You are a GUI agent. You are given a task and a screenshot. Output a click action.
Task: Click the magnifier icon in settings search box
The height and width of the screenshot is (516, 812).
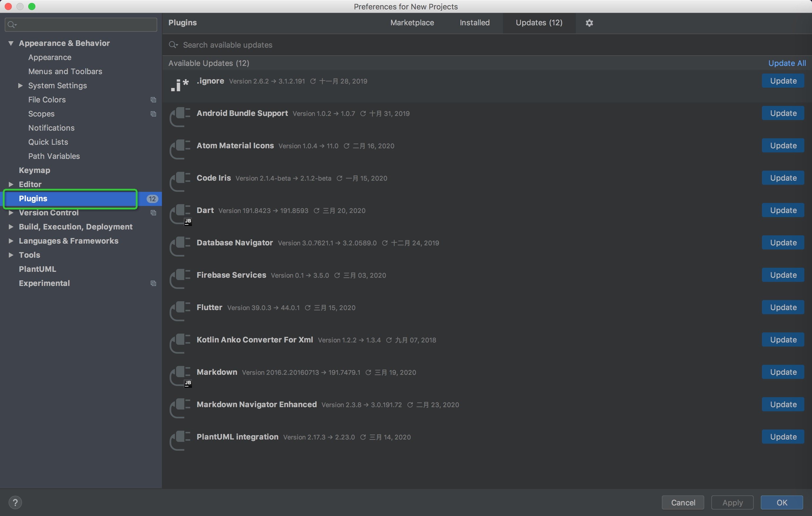click(x=12, y=25)
